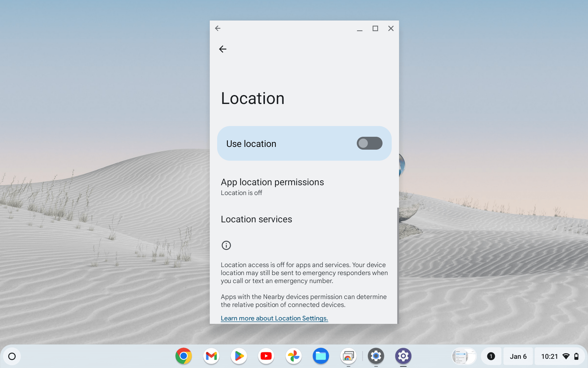Click the window navigation back arrow
The height and width of the screenshot is (368, 588).
tap(217, 28)
